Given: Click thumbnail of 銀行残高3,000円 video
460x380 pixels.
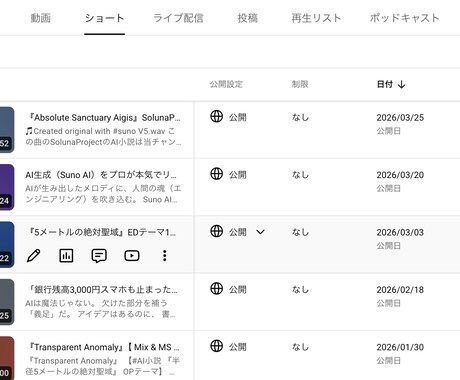Looking at the screenshot, I should [x=7, y=302].
